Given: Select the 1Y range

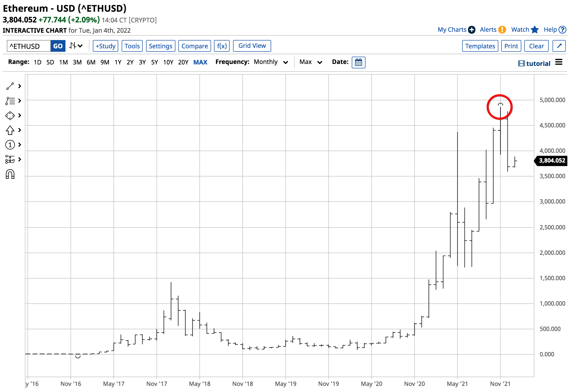Looking at the screenshot, I should [118, 62].
